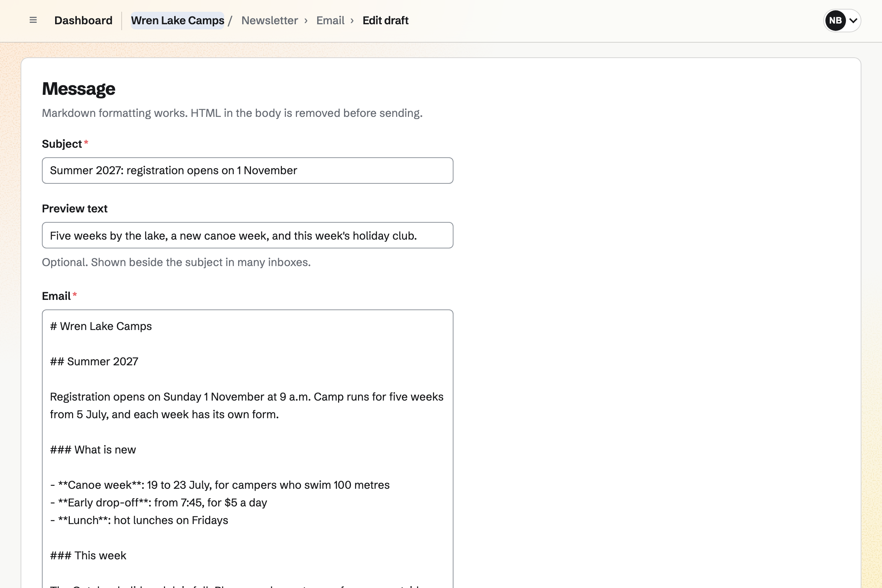The width and height of the screenshot is (882, 588).
Task: Go to the Dashboard link
Action: [x=83, y=20]
